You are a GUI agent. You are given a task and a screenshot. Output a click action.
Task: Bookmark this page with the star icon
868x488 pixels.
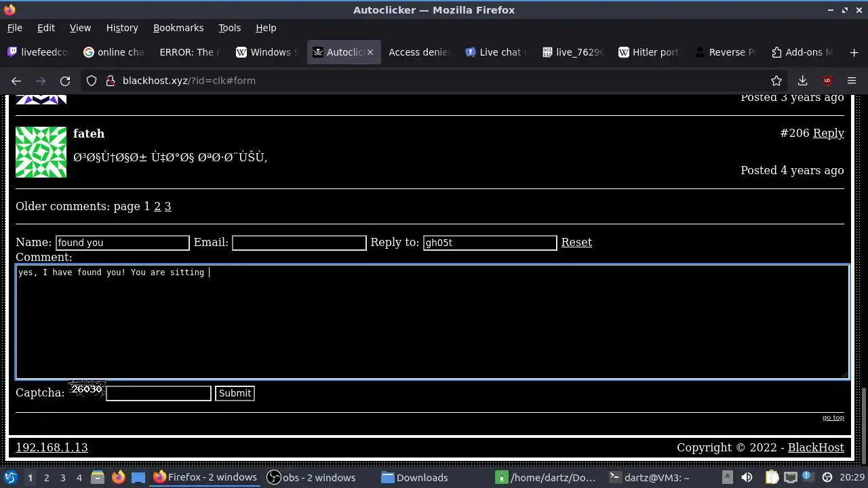click(x=776, y=81)
